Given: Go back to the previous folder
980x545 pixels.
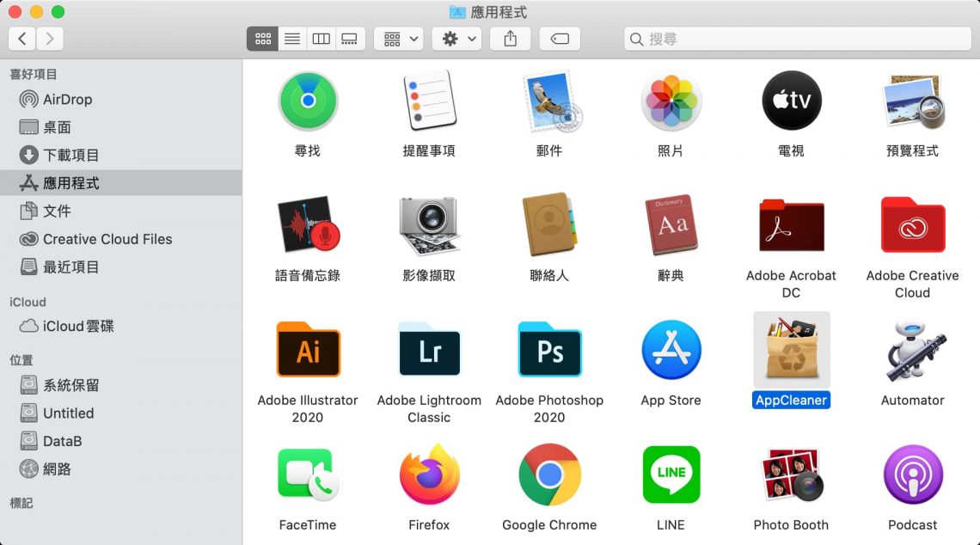Looking at the screenshot, I should (22, 38).
